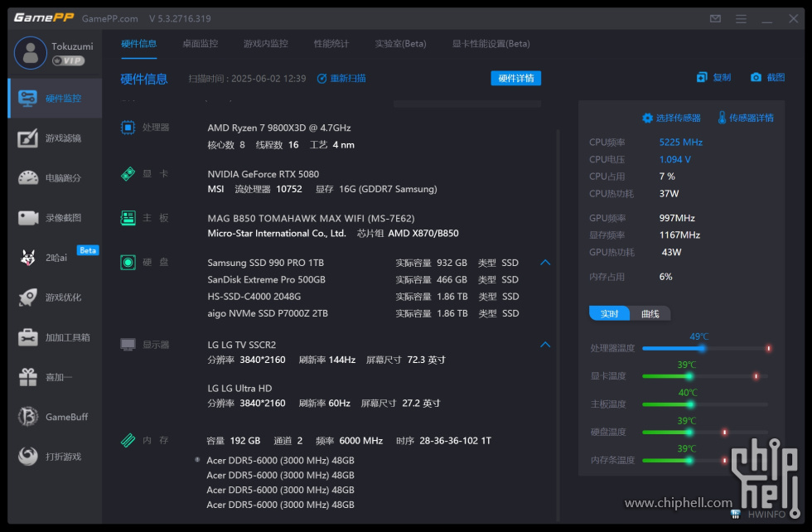Click the CPU频率 value 5225 MHz
812x532 pixels.
(680, 143)
